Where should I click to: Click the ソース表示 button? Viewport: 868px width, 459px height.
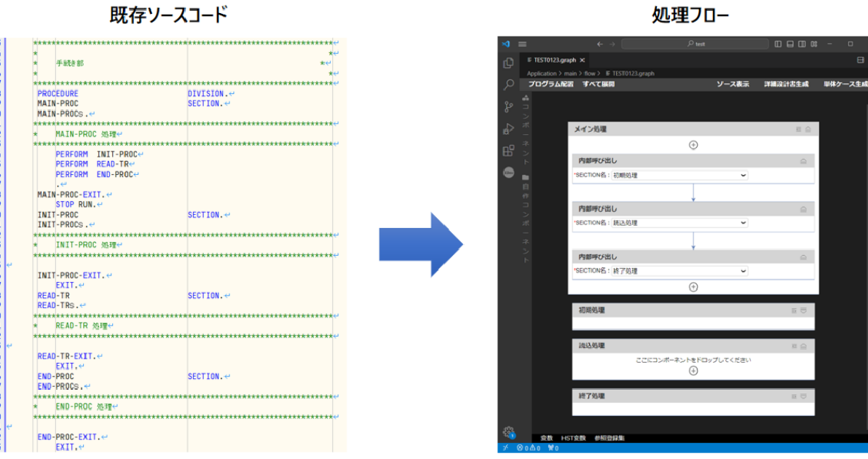pyautogui.click(x=733, y=85)
